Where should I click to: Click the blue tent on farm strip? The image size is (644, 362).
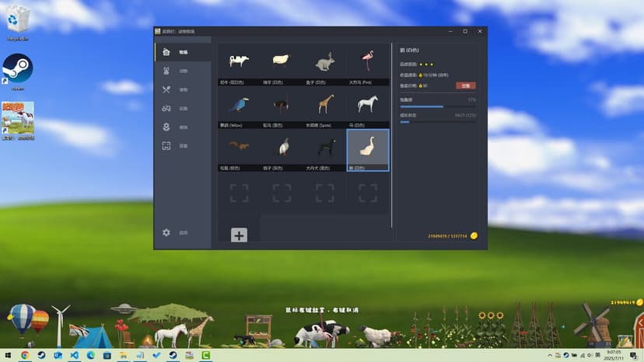(93, 336)
